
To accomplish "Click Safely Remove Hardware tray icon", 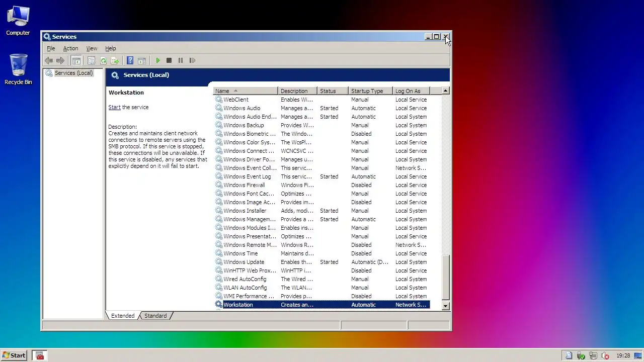I will point(581,355).
